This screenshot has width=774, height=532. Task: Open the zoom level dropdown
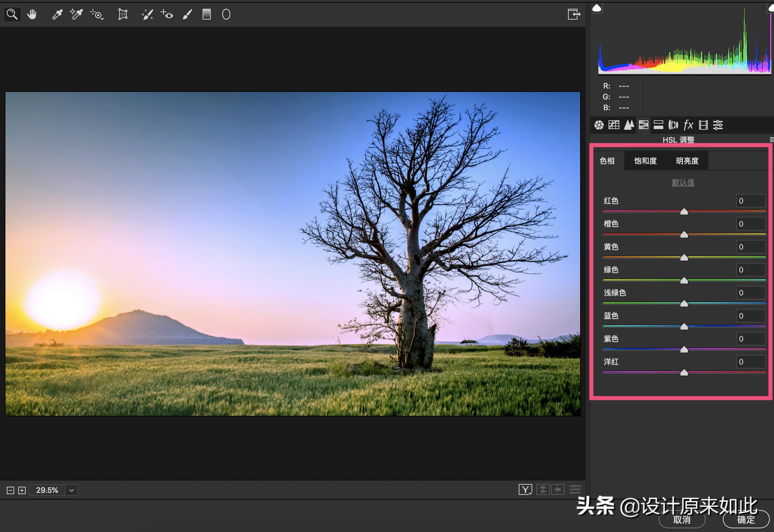point(72,490)
